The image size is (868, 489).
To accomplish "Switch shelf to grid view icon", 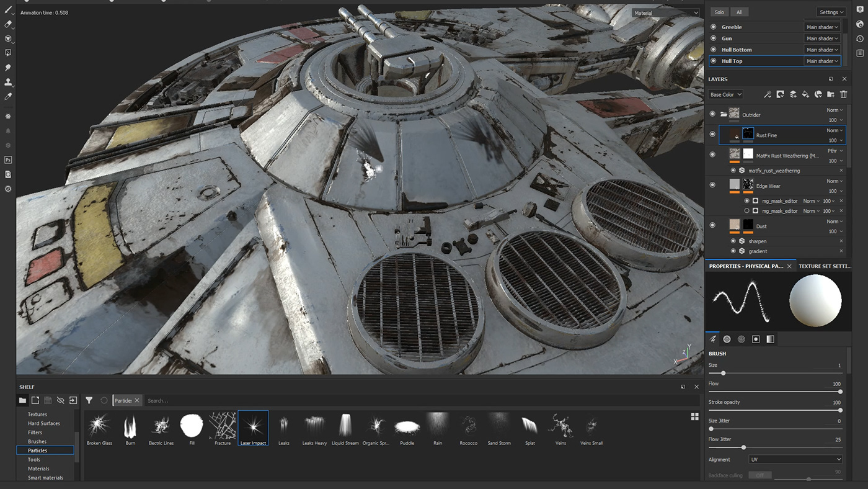I will pos(694,417).
